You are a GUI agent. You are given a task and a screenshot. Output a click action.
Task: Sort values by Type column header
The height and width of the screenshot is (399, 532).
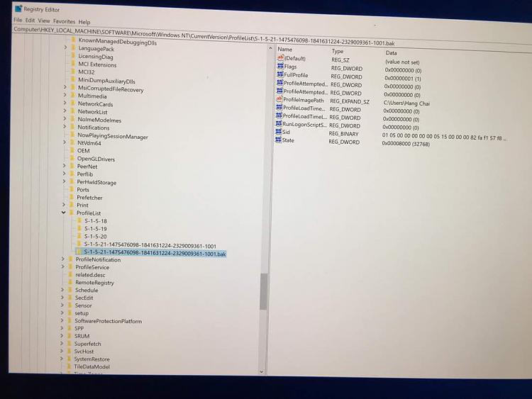pyautogui.click(x=338, y=51)
